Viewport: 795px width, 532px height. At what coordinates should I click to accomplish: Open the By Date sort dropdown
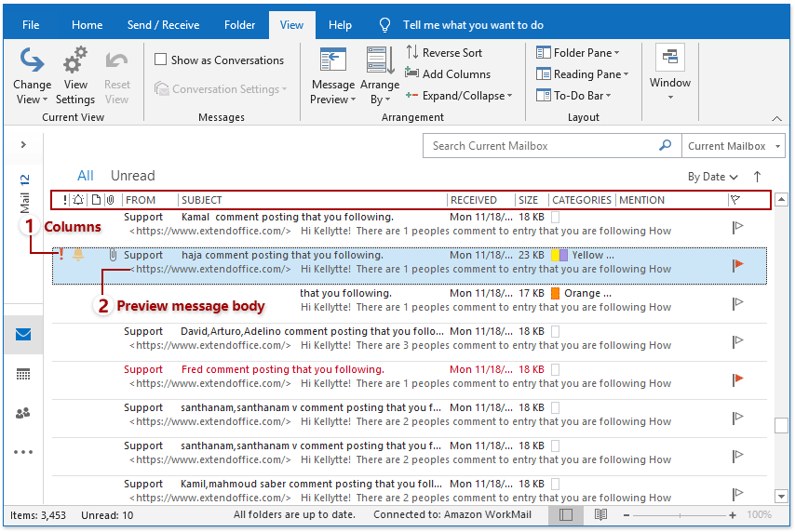713,177
